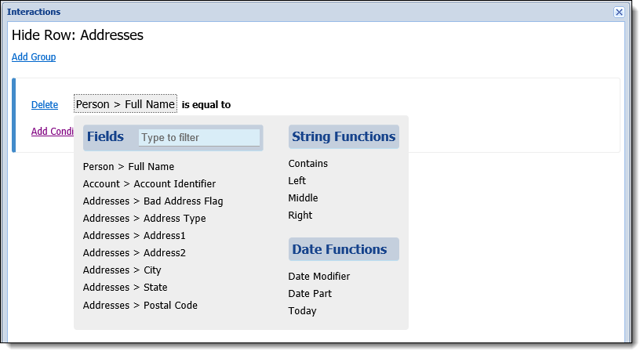Select the Addresses > City field

122,270
